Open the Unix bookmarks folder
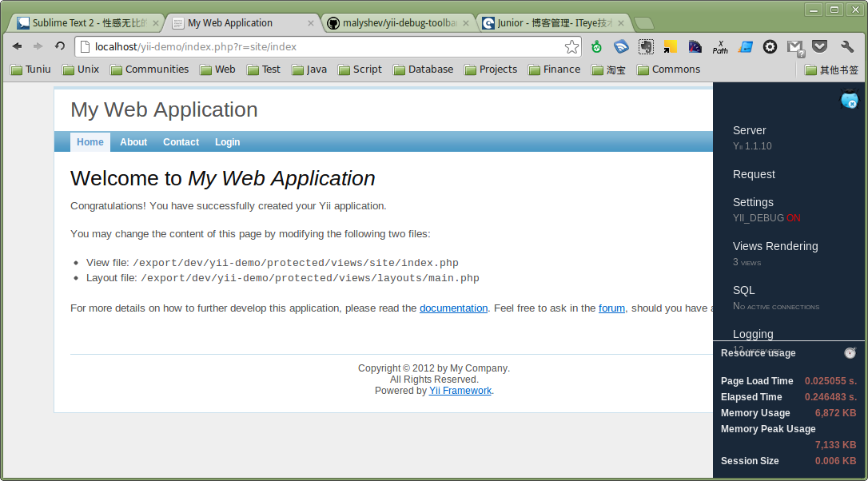 pos(81,70)
